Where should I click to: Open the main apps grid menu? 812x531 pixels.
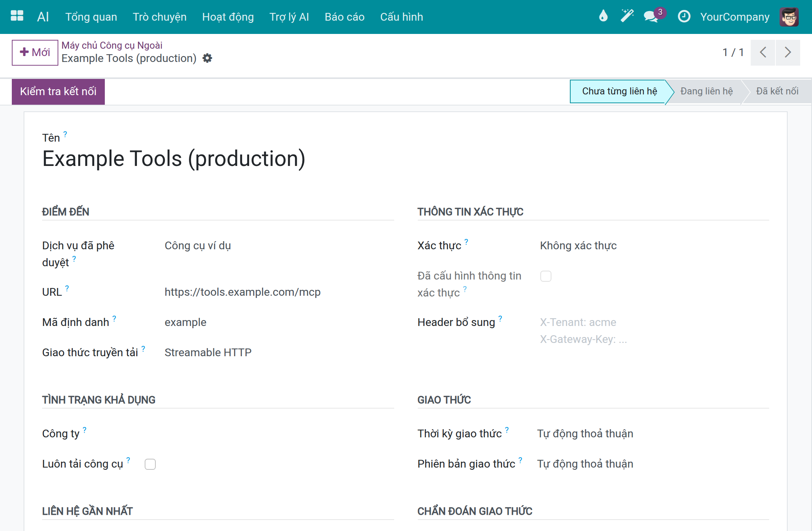[17, 16]
